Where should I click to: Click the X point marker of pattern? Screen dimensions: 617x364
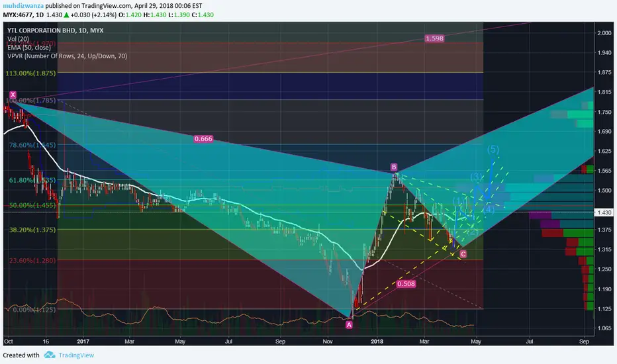13,95
